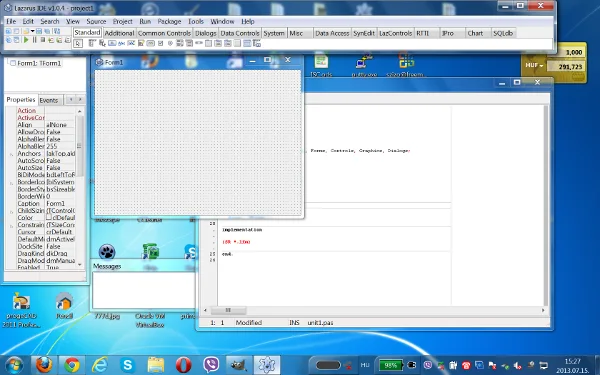Open the Source menu
Image resolution: width=600 pixels, height=375 pixels.
point(96,21)
